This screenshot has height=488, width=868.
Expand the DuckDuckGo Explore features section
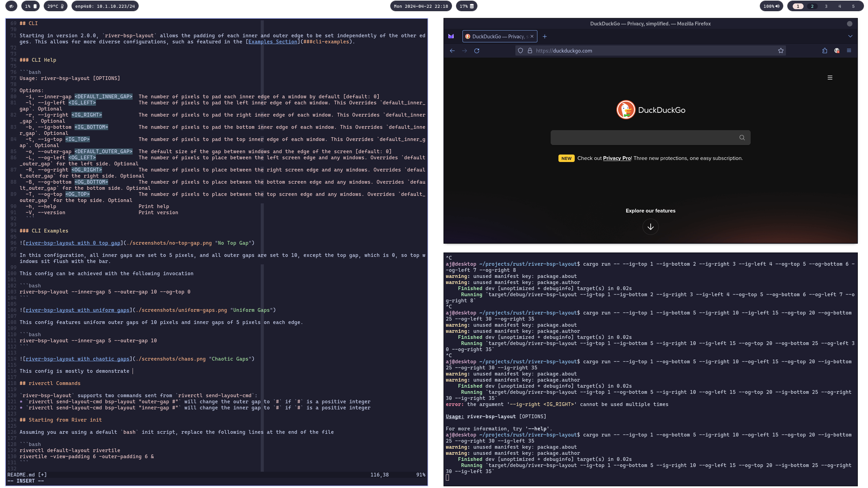point(650,226)
